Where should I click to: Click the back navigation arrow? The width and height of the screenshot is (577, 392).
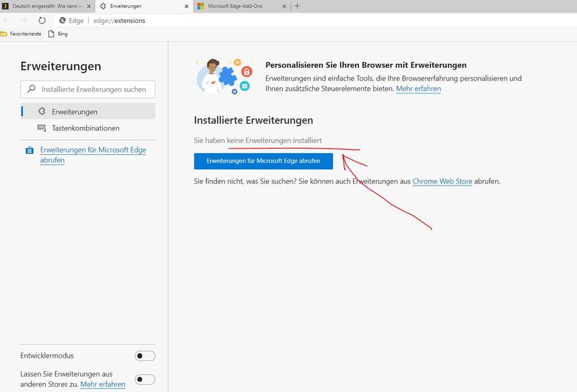pyautogui.click(x=6, y=21)
